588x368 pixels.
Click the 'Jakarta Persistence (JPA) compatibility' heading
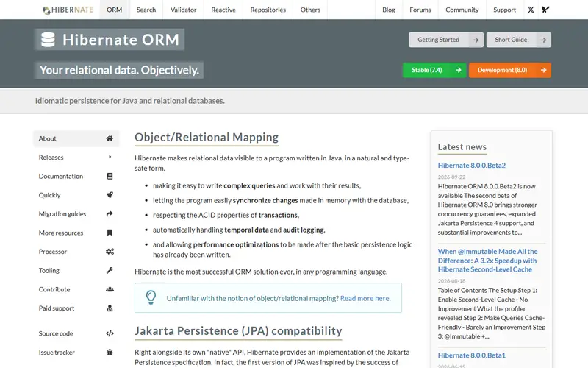(x=238, y=330)
